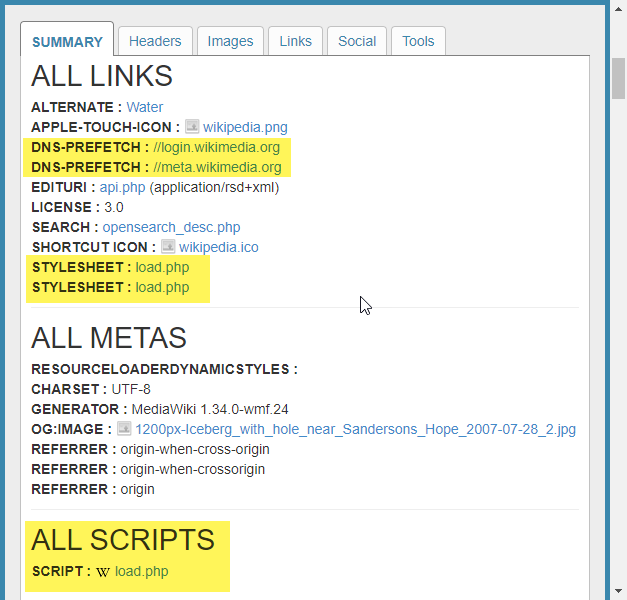This screenshot has height=600, width=627.
Task: Click the wikipedia.ico shortcut icon link
Action: [219, 247]
